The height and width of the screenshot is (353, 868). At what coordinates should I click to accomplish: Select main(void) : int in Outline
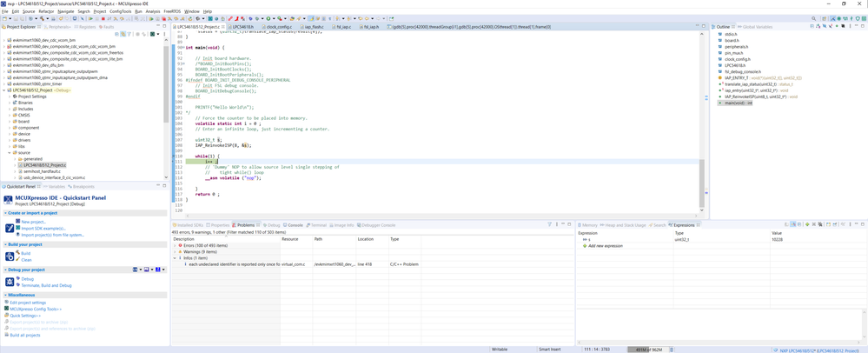(739, 103)
